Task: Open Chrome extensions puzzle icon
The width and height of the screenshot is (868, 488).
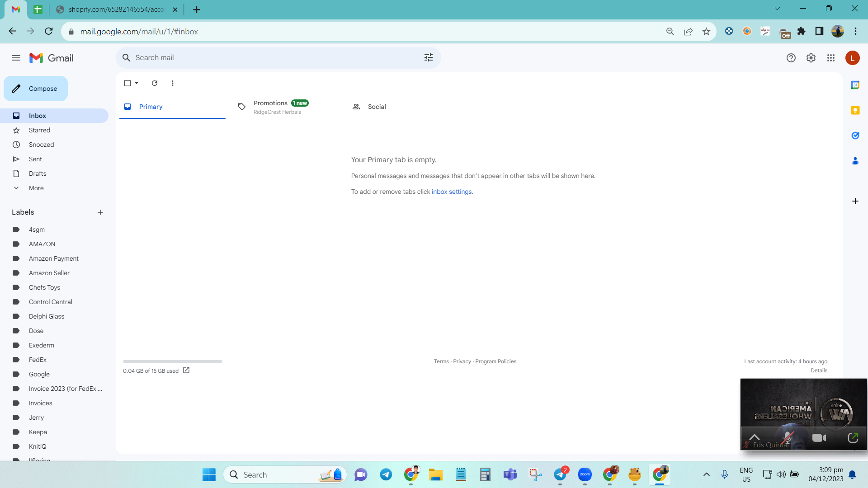Action: (801, 31)
